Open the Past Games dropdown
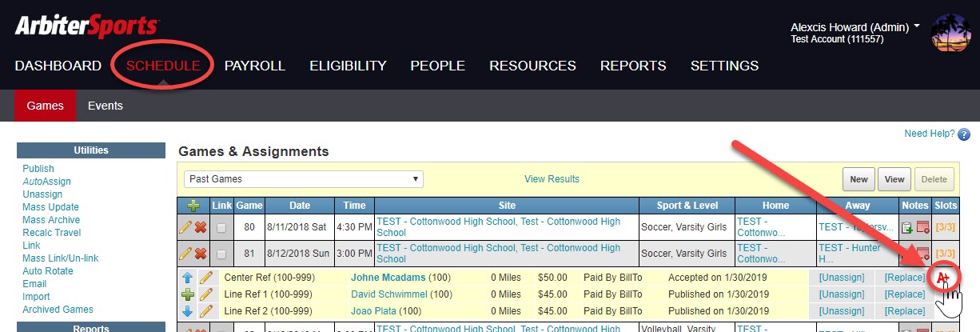This screenshot has height=332, width=980. pyautogui.click(x=304, y=178)
